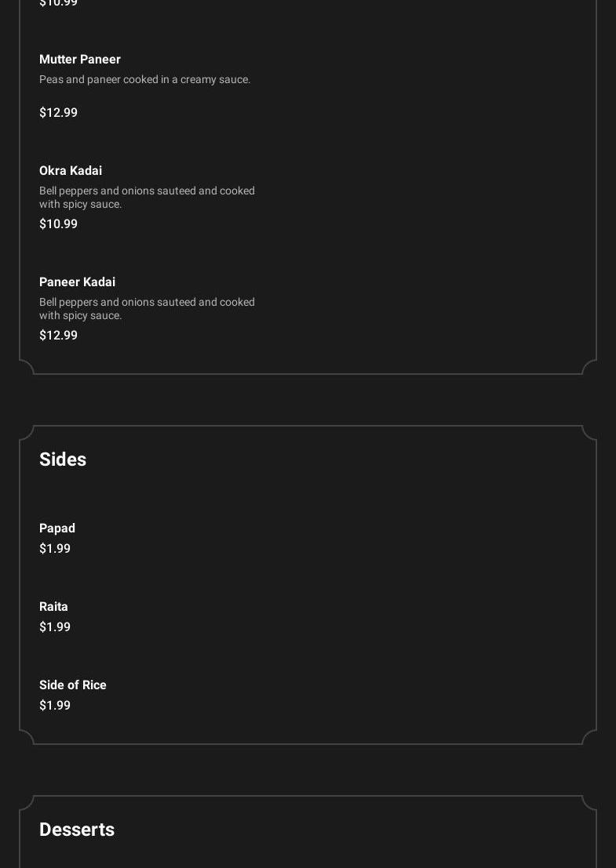Click the 'with spicy sauce.' line under Okra Kadai
616x868 pixels.
coord(81,204)
